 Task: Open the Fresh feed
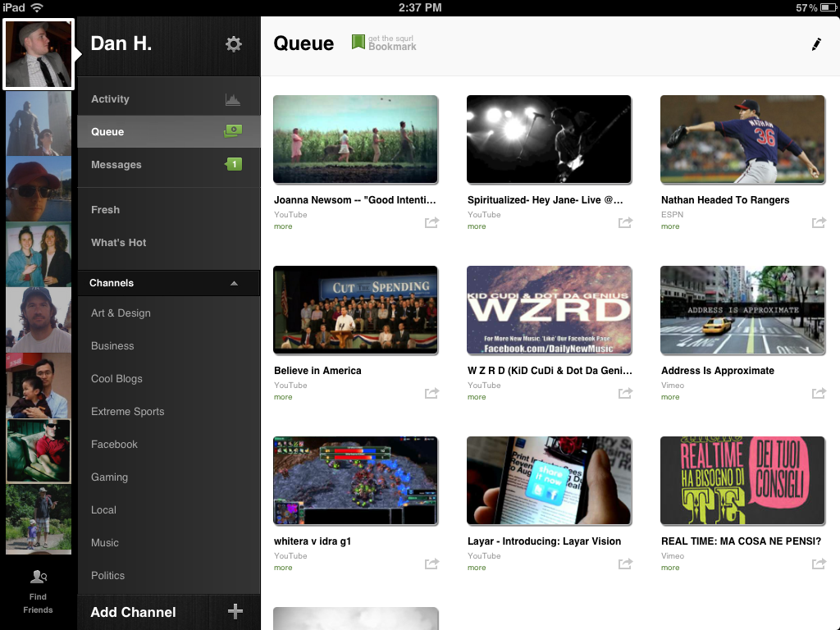[x=169, y=210]
